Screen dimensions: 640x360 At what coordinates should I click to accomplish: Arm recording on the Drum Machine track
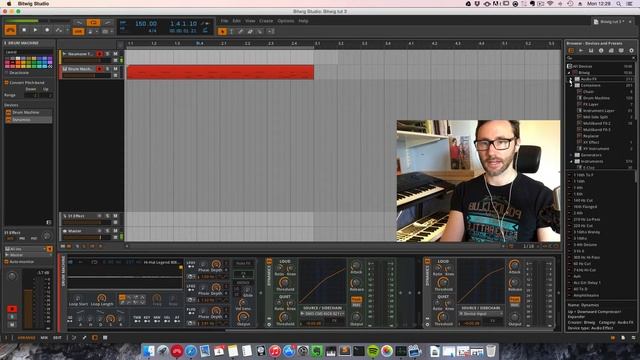[x=99, y=69]
